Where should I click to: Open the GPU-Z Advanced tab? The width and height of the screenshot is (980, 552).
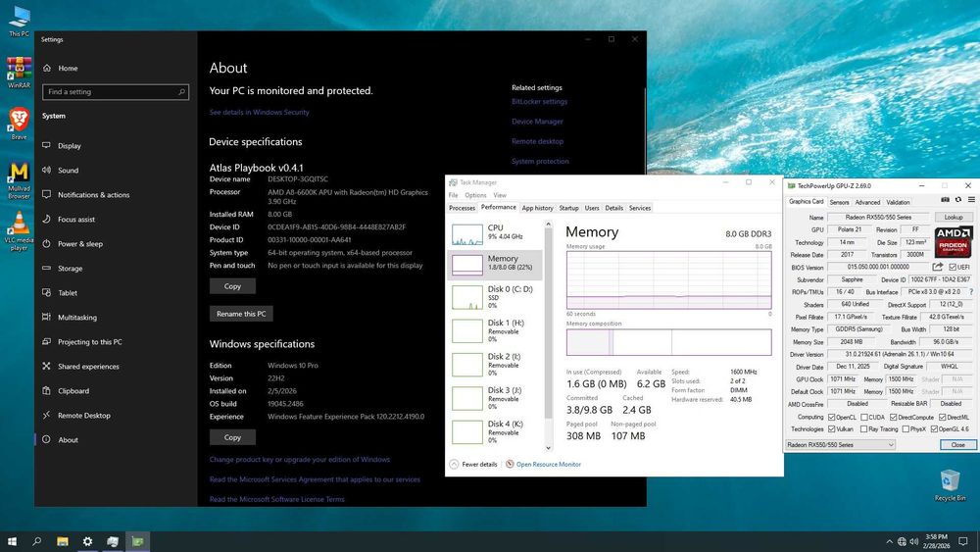pyautogui.click(x=867, y=202)
